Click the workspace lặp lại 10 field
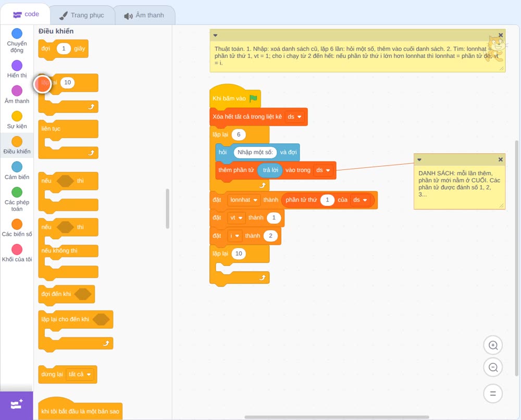This screenshot has height=420, width=521. (239, 254)
